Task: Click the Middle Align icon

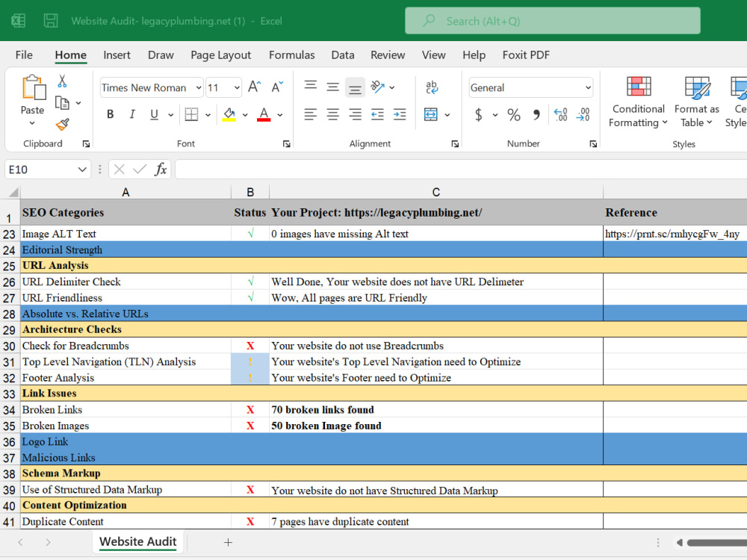Action: pyautogui.click(x=332, y=87)
